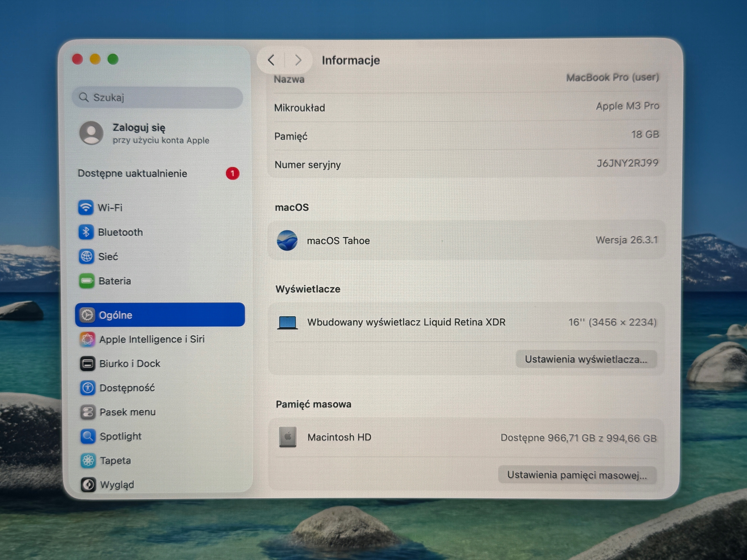Open the Wi-Fi settings icon
The image size is (747, 560).
point(86,207)
